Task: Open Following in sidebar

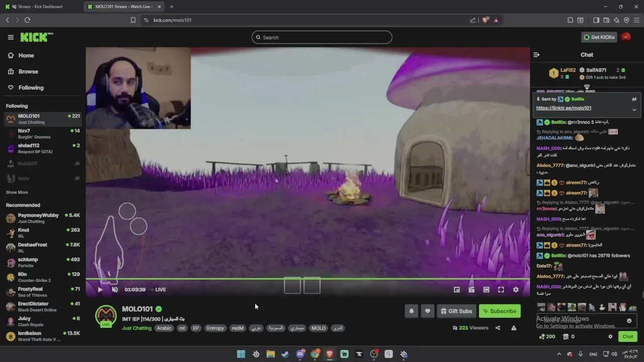Action: [26, 87]
